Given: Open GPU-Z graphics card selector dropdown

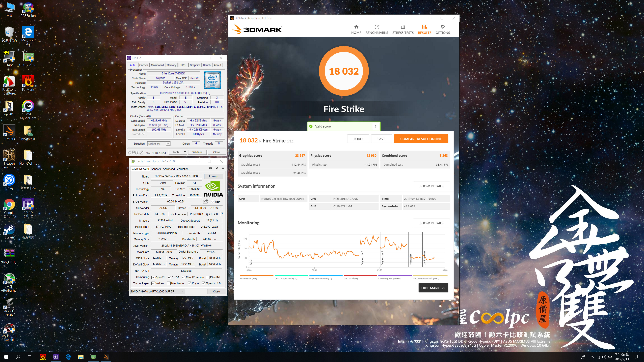Looking at the screenshot, I should pyautogui.click(x=157, y=292).
